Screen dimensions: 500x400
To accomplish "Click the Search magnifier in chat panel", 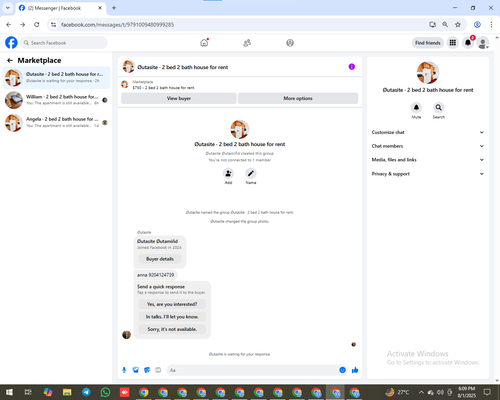I will 439,107.
